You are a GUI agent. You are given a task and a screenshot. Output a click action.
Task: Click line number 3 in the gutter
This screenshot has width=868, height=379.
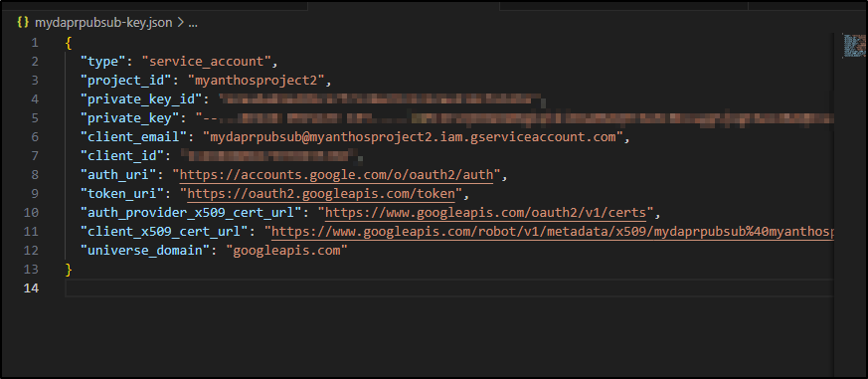36,81
